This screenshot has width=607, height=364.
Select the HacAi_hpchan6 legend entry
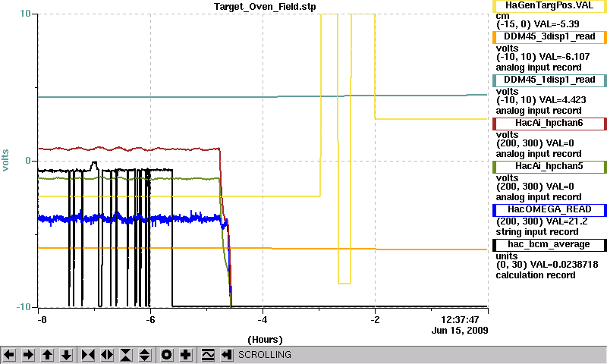click(549, 124)
